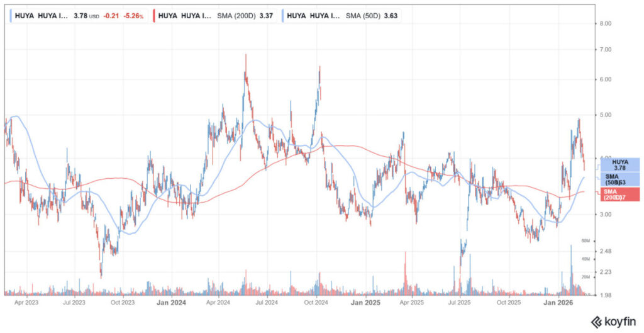Click the Oct 2024 date label
The width and height of the screenshot is (644, 333).
coord(316,303)
